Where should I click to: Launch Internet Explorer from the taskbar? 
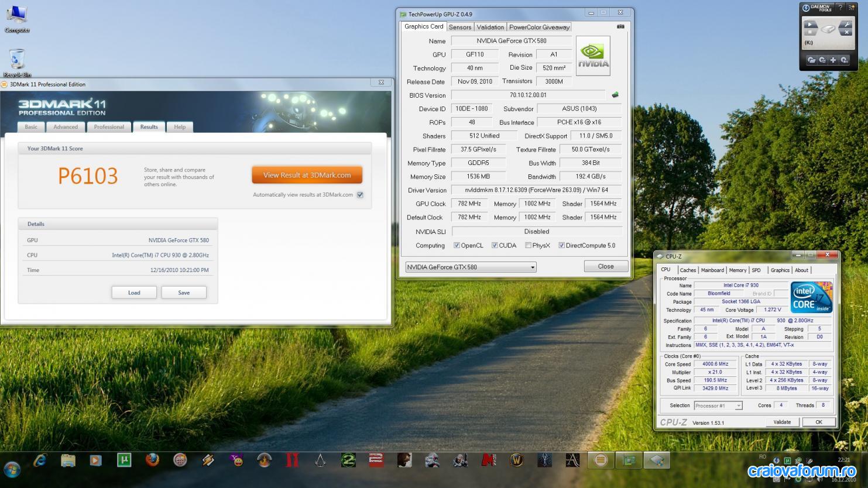[x=40, y=460]
